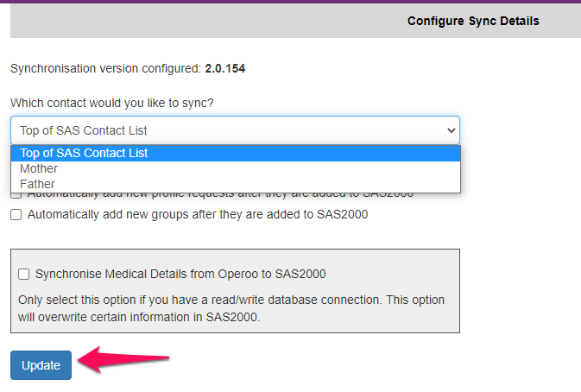
Task: Choose Father from the contact list
Action: pos(37,184)
